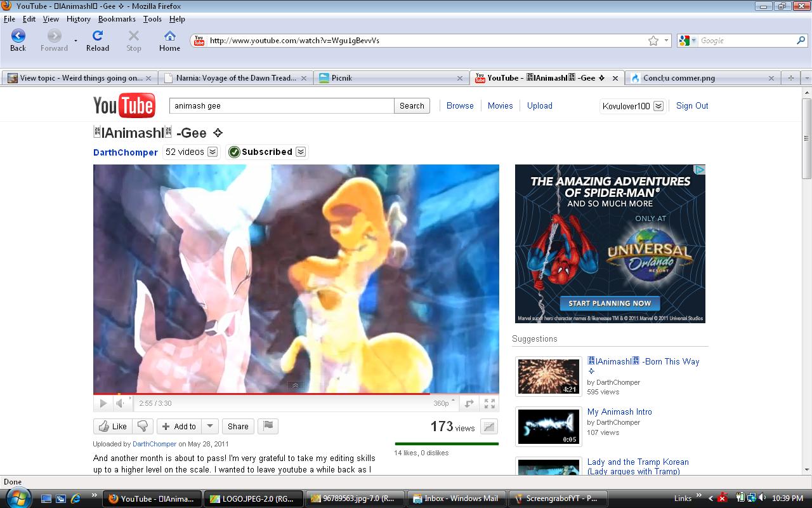The width and height of the screenshot is (812, 508).
Task: Click the Reload page icon
Action: pyautogui.click(x=98, y=36)
